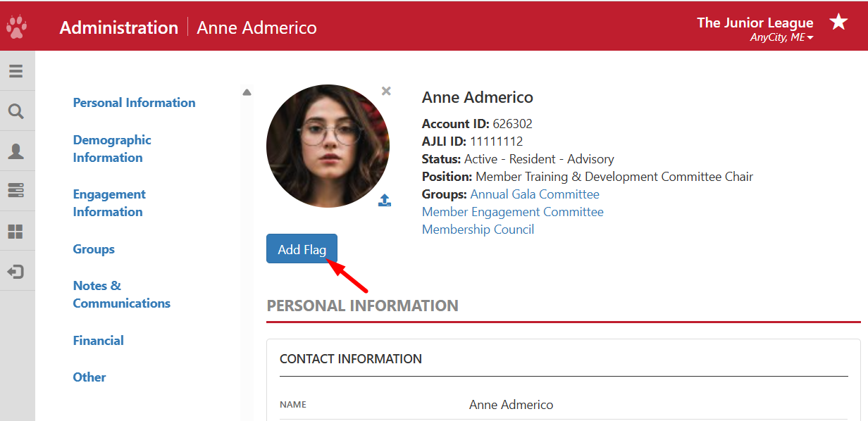Open Membership Council link
868x421 pixels.
tap(478, 230)
